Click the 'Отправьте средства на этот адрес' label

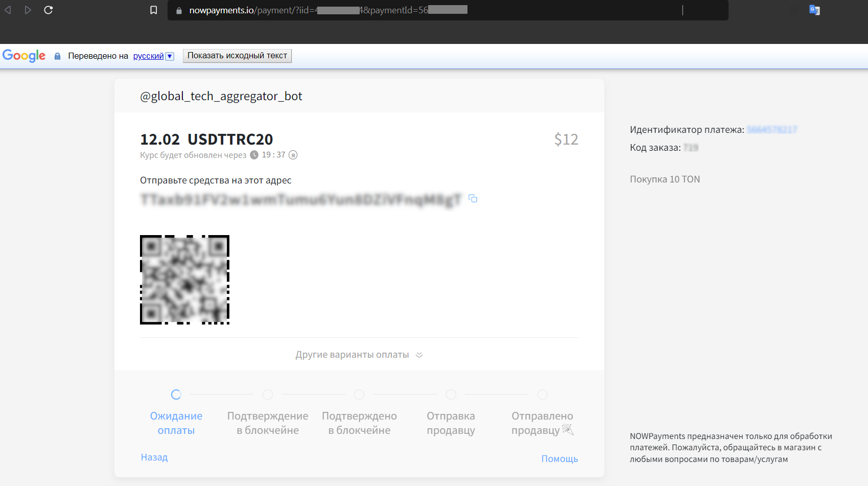[x=216, y=180]
